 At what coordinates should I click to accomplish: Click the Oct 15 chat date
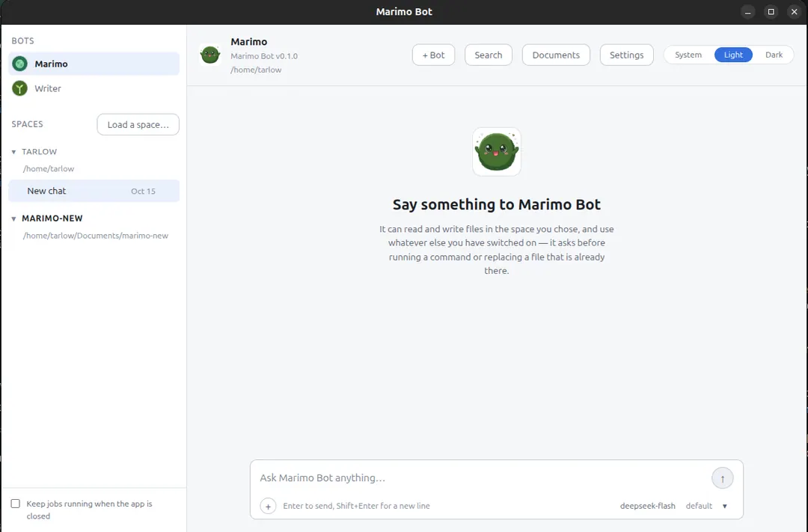coord(143,192)
